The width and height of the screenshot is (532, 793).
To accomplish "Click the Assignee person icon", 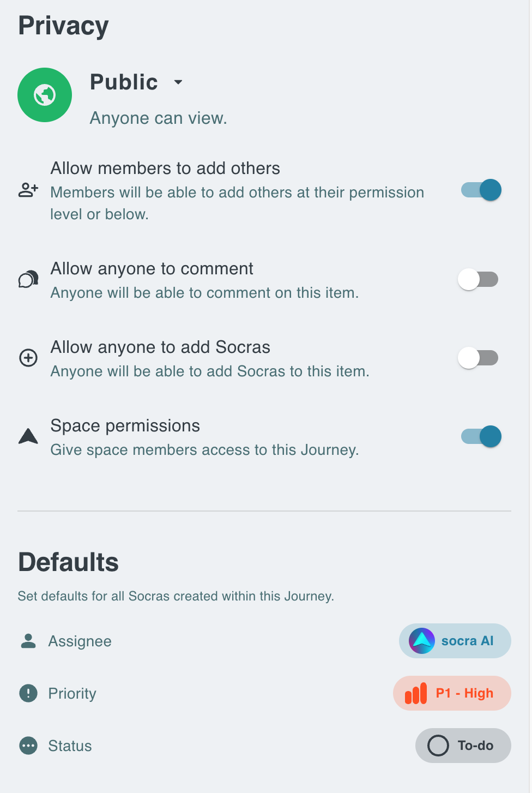I will pyautogui.click(x=28, y=641).
